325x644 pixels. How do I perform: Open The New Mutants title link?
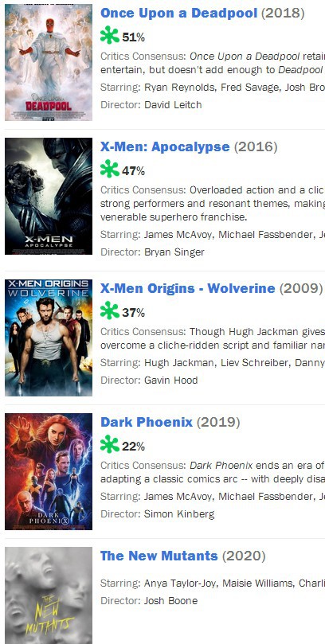pyautogui.click(x=159, y=556)
